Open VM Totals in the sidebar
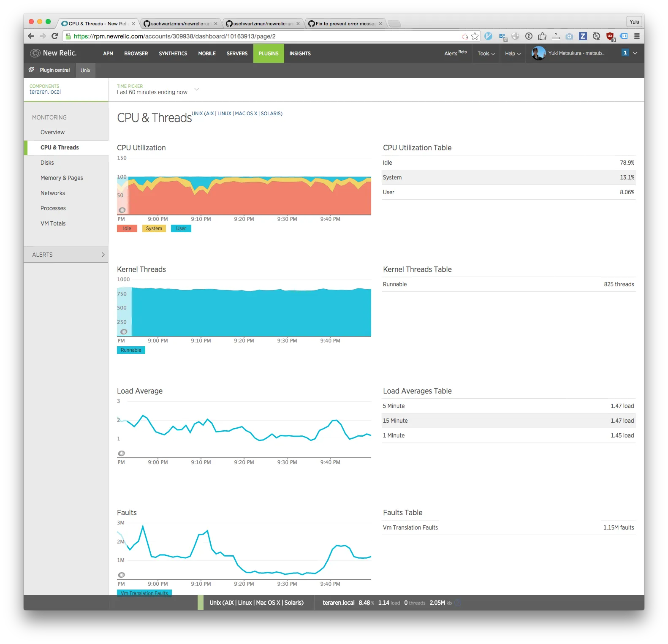The height and width of the screenshot is (644, 668). pyautogui.click(x=53, y=223)
